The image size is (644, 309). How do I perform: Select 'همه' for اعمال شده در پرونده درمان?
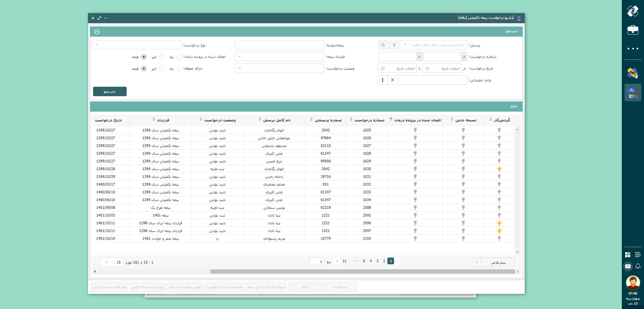pyautogui.click(x=144, y=57)
